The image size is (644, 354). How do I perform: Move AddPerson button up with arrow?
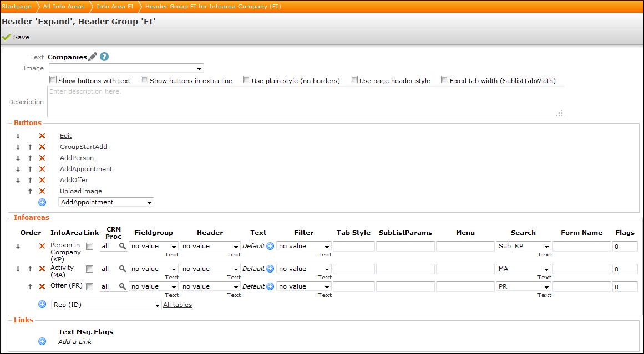coord(30,158)
